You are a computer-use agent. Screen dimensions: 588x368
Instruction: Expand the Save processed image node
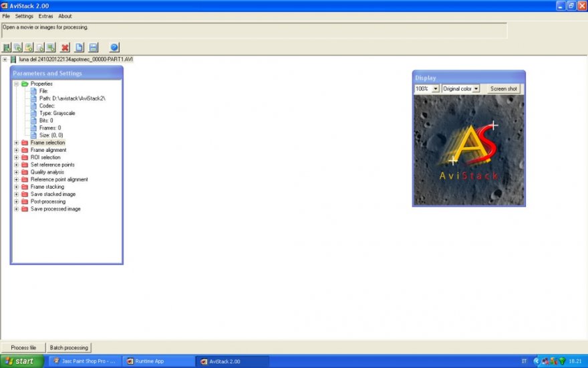(x=17, y=209)
